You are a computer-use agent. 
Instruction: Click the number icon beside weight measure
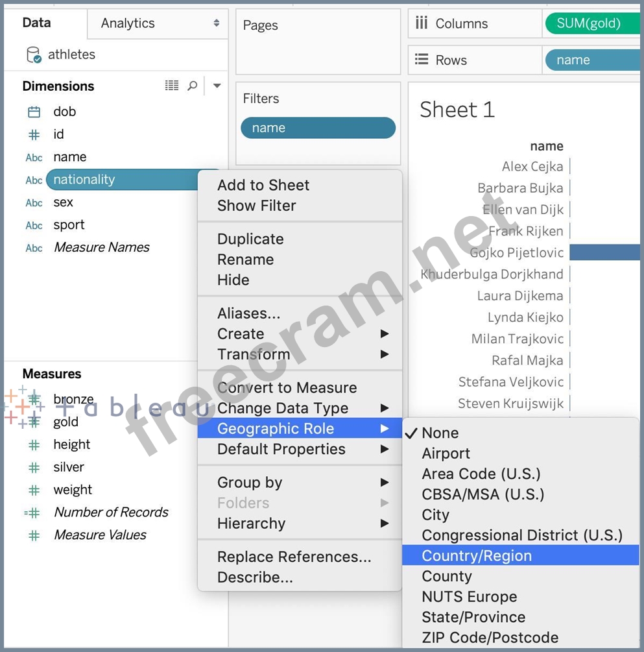34,490
